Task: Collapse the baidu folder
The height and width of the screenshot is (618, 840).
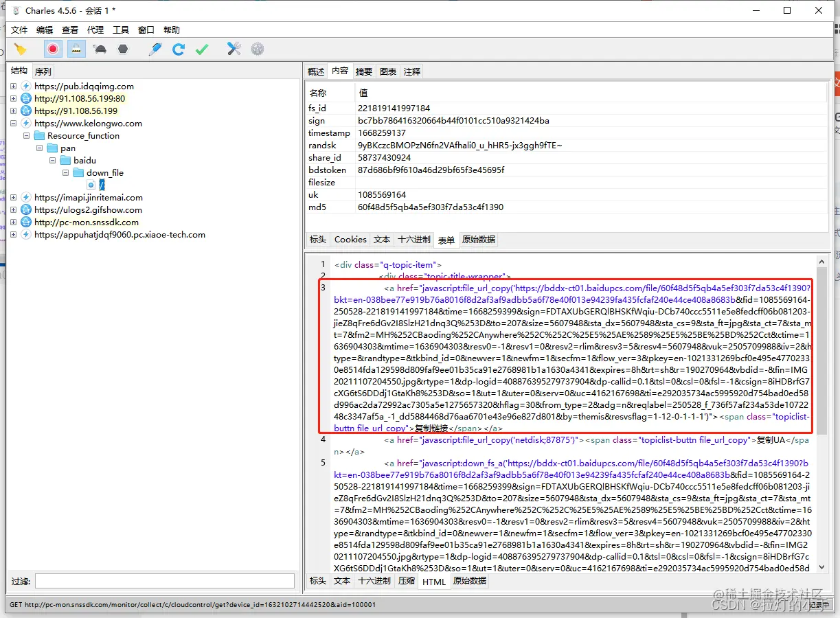Action: (x=52, y=161)
